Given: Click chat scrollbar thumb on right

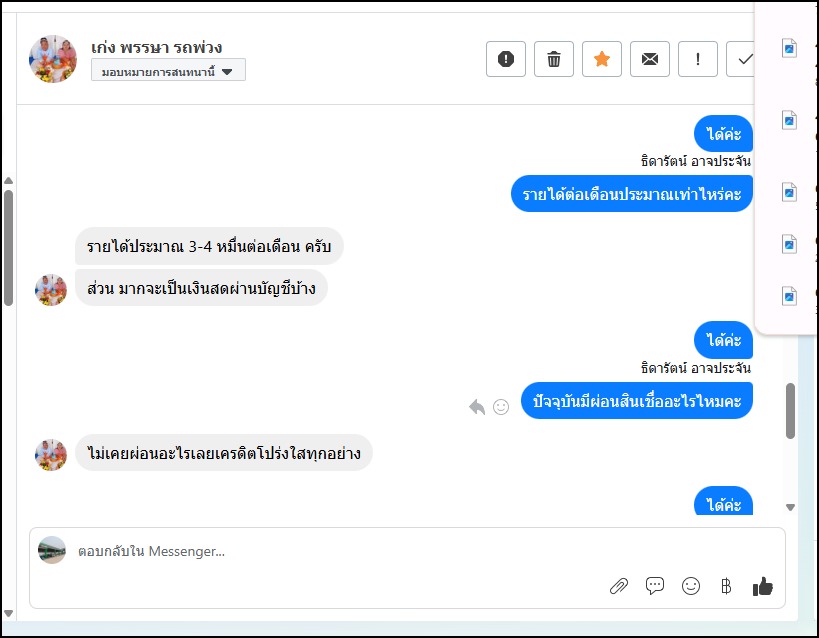Looking at the screenshot, I should [790, 411].
